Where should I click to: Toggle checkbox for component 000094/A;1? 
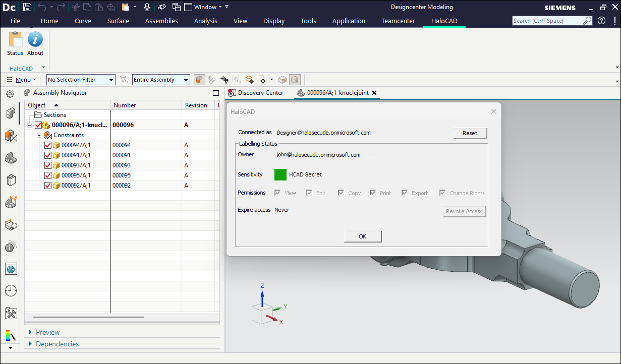pos(48,145)
